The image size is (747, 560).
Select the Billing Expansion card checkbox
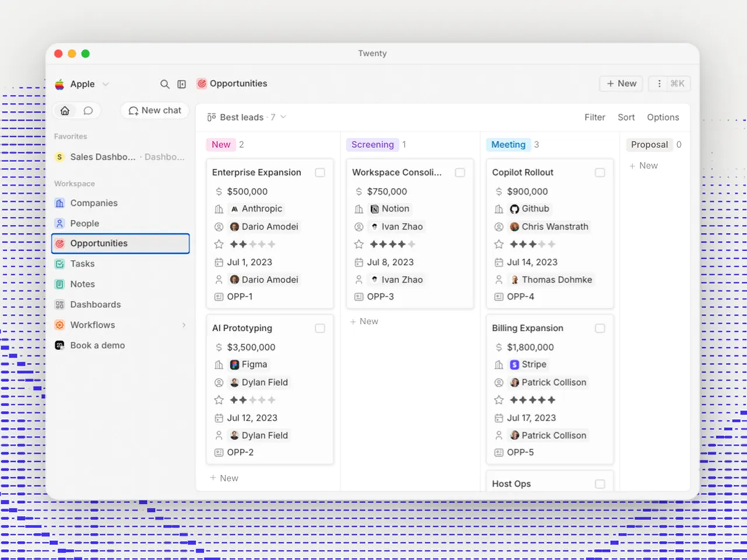(x=600, y=328)
